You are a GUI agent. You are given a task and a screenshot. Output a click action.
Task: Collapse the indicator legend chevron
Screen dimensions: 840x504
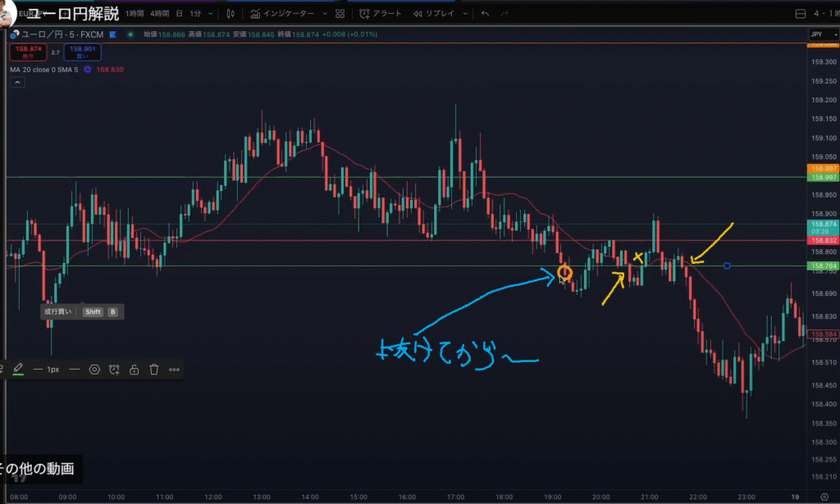pos(17,83)
